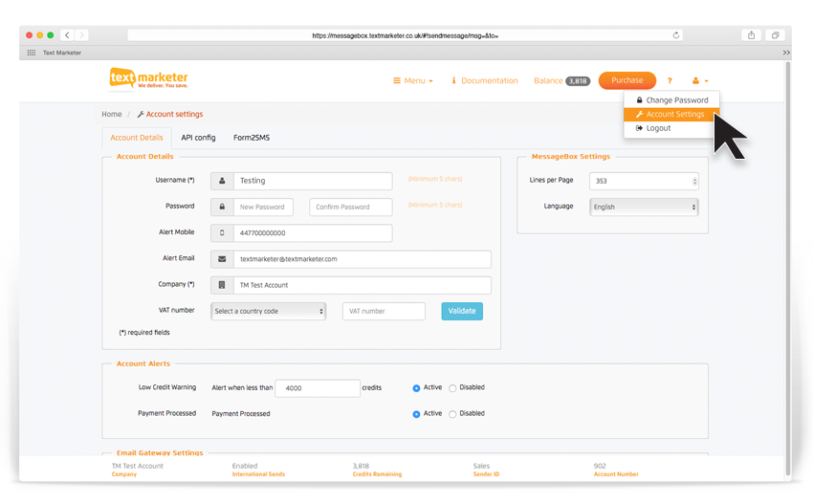Go back with the browser back arrow
Screen dimensions: 813x504
(x=67, y=35)
